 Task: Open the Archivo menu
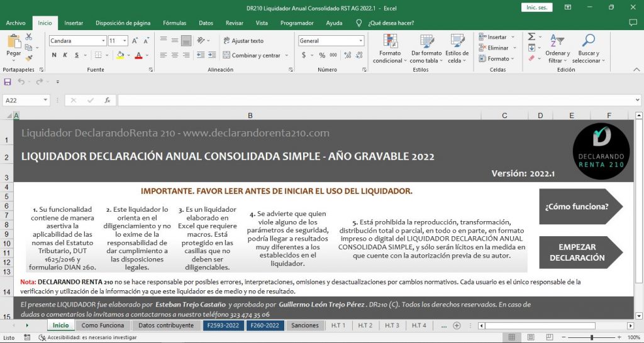pyautogui.click(x=16, y=23)
